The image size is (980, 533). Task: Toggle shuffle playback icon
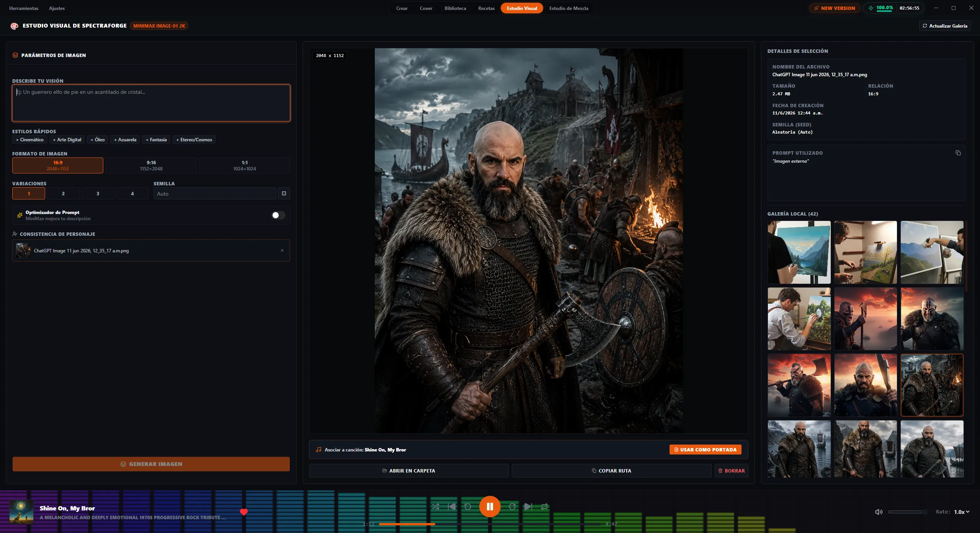point(435,507)
